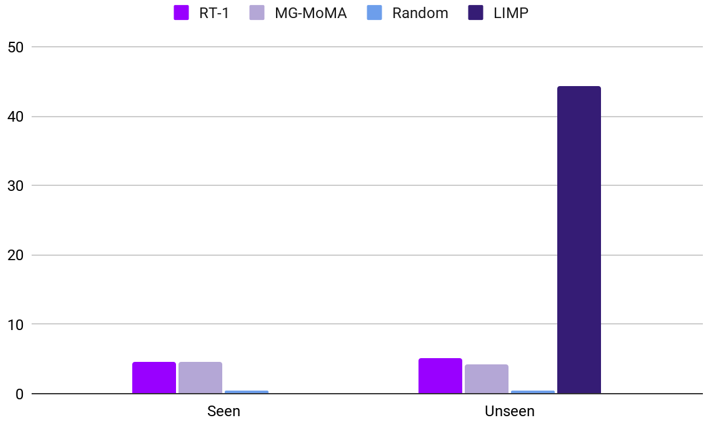
Task: Click the MG-MoMA bar in the Unseen group
Action: [x=486, y=379]
